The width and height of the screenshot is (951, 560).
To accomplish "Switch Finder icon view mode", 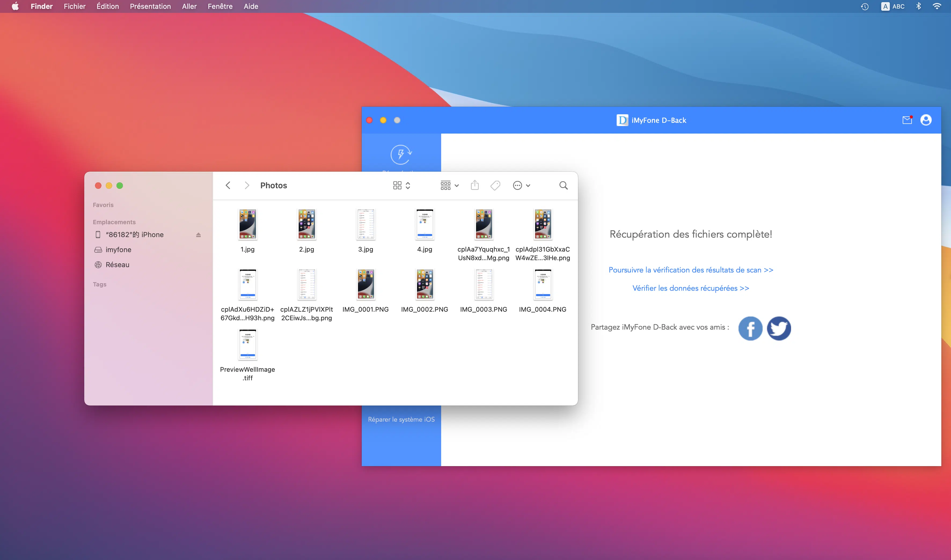I will coord(401,185).
